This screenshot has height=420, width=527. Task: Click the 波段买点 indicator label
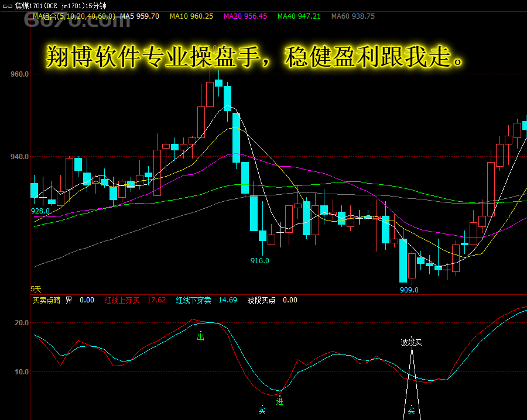(x=262, y=300)
